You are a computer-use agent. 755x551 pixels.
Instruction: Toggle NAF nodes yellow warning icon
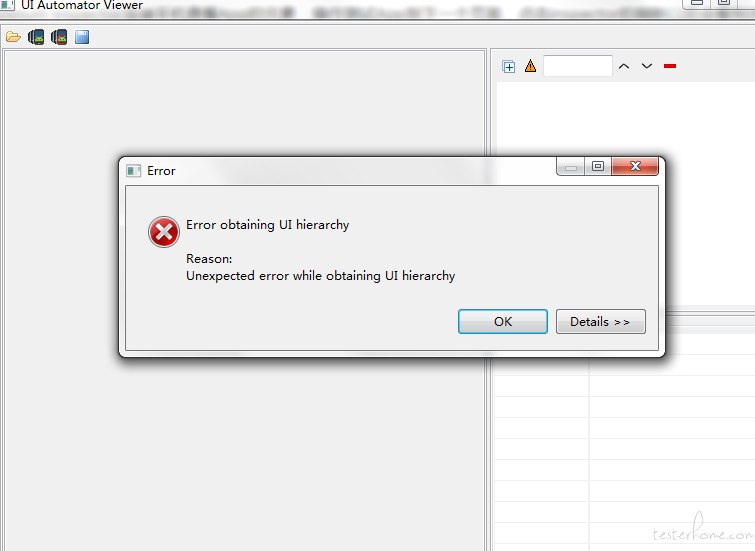click(x=530, y=66)
